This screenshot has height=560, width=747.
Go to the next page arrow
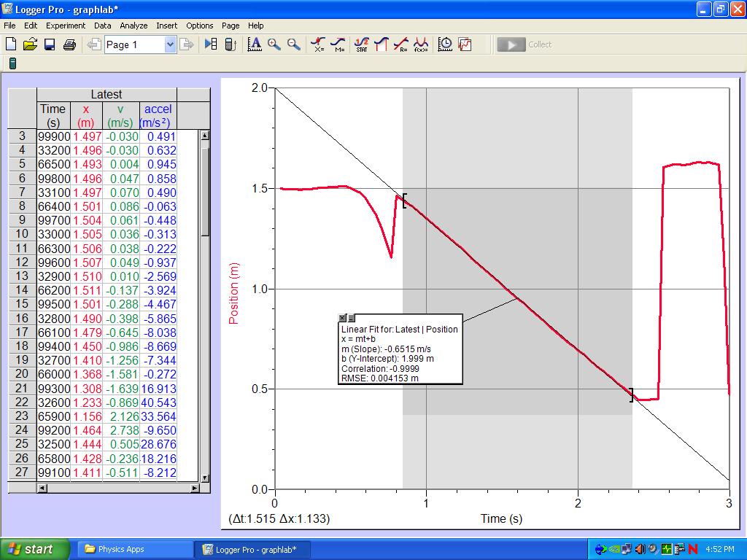pos(186,44)
